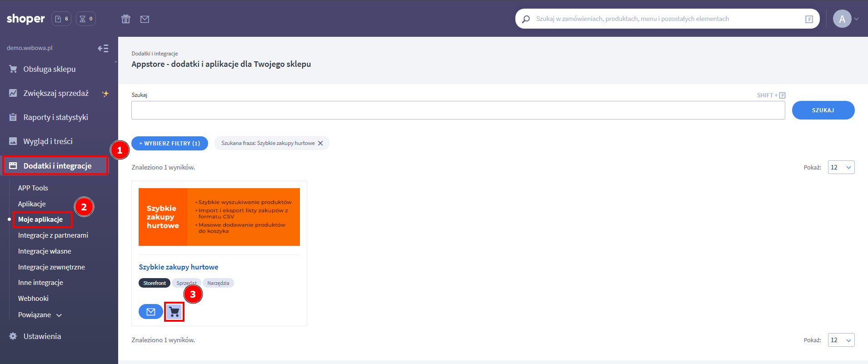Click the Appstore Szukaj text field
Screen dimensions: 868x364
point(458,110)
